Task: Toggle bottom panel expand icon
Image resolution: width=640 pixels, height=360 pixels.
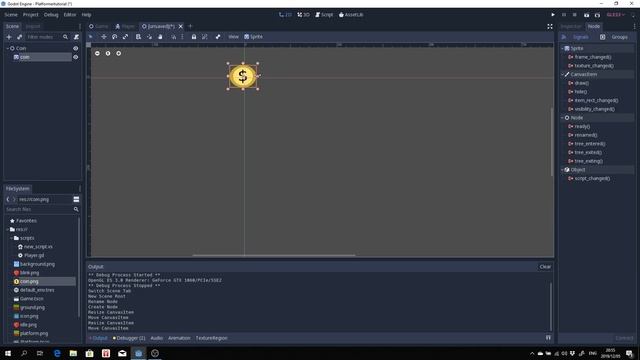Action: click(548, 338)
